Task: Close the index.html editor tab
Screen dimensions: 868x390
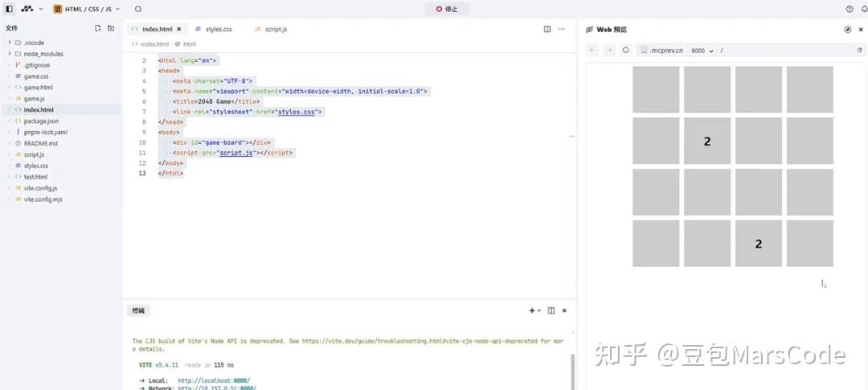Action: click(178, 29)
